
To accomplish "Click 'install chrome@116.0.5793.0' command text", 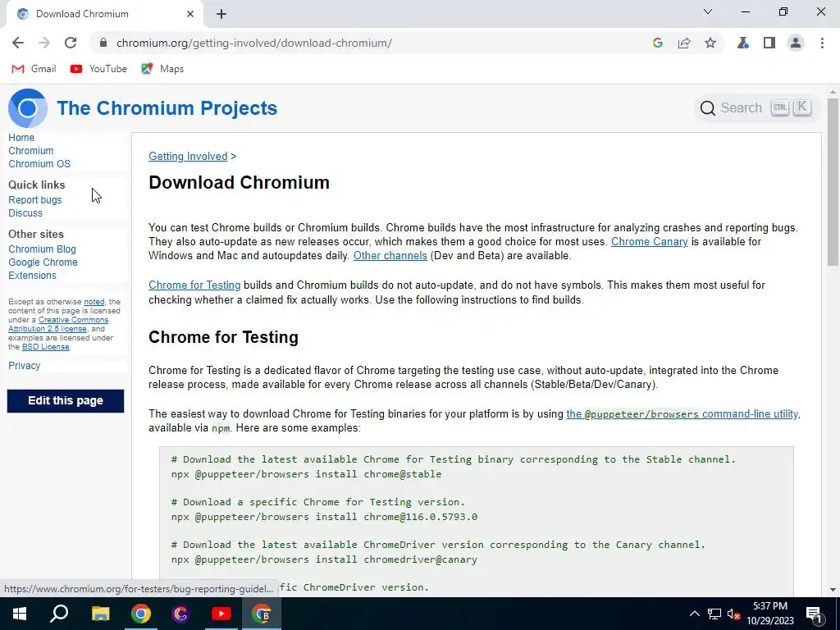I will point(396,517).
